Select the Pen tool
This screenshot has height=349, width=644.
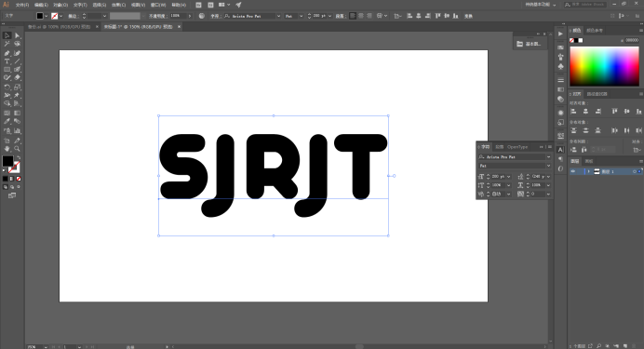point(7,53)
